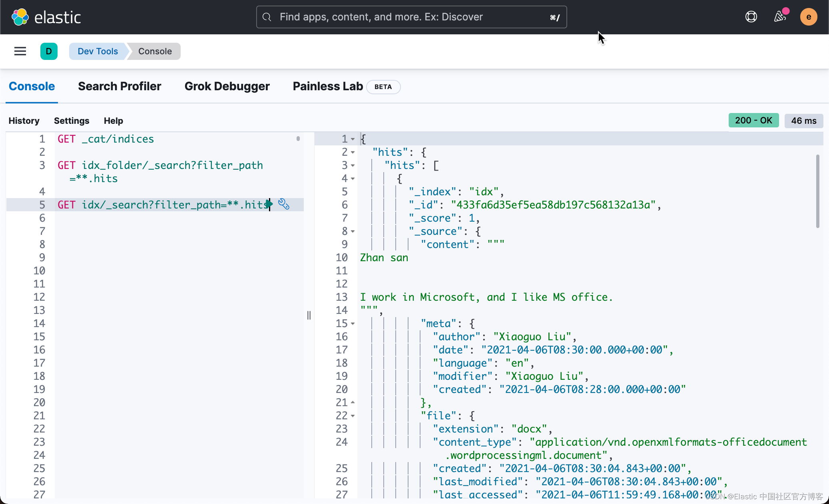Collapse the meta object on line 15

pos(353,323)
